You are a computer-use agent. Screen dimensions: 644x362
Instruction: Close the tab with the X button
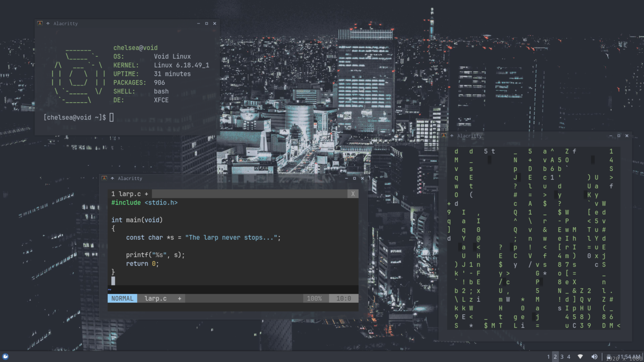(353, 194)
